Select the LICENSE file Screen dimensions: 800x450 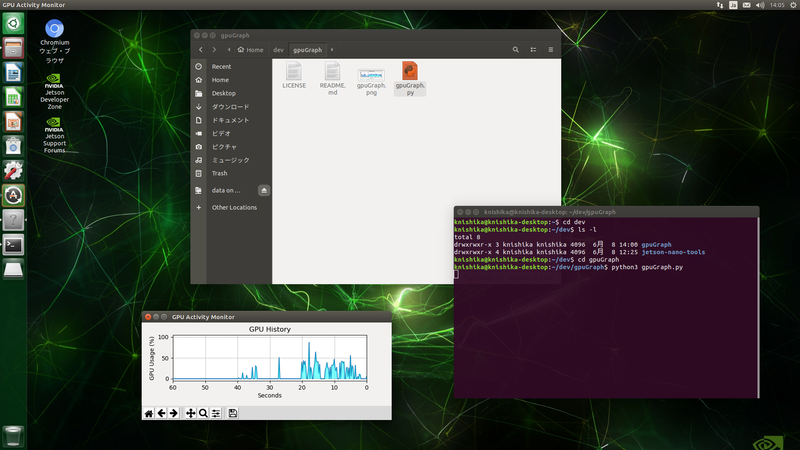pyautogui.click(x=294, y=75)
